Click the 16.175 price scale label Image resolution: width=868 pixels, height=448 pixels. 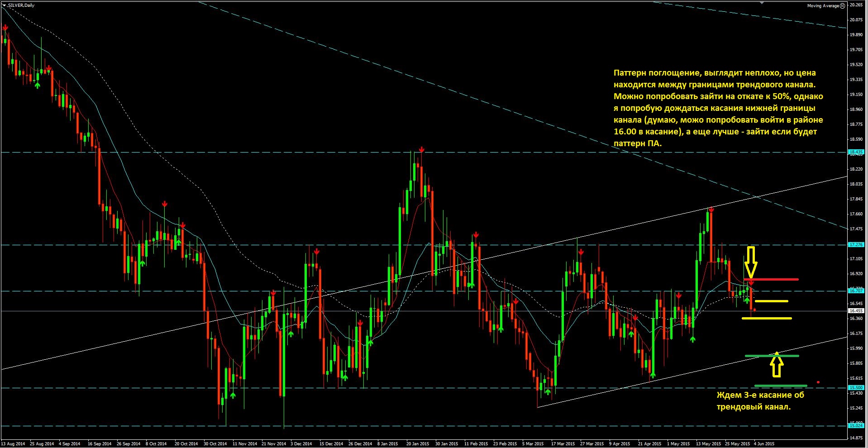pos(856,334)
